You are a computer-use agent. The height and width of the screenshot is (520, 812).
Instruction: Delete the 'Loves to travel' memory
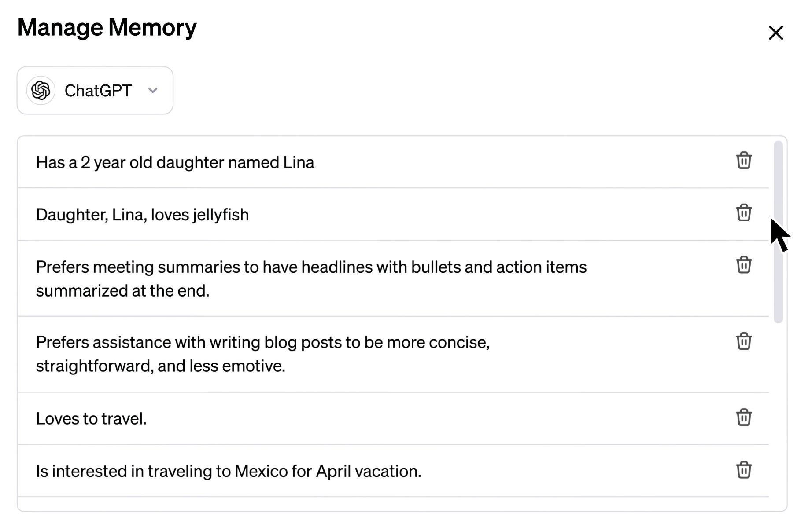tap(744, 417)
